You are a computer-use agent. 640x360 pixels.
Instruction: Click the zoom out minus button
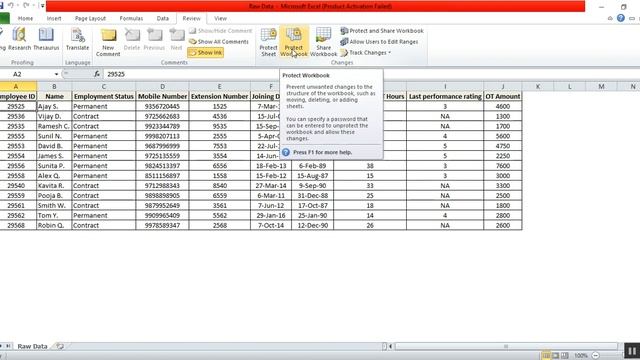point(596,356)
